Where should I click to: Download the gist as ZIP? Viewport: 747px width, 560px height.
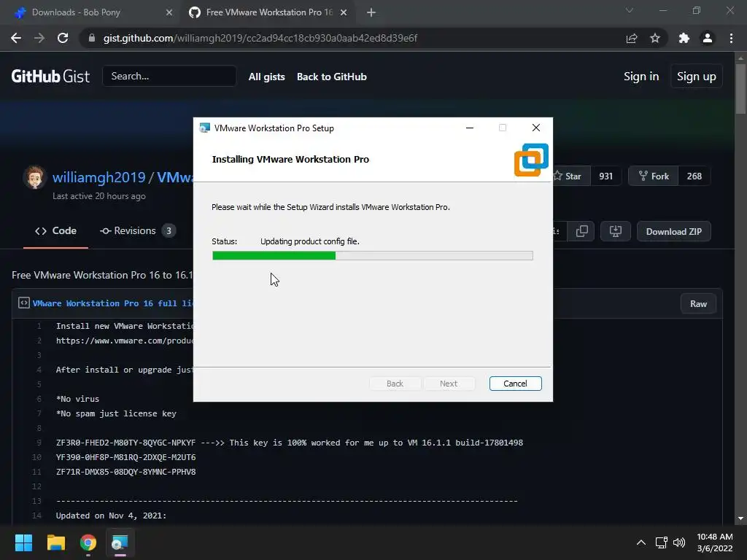tap(673, 231)
